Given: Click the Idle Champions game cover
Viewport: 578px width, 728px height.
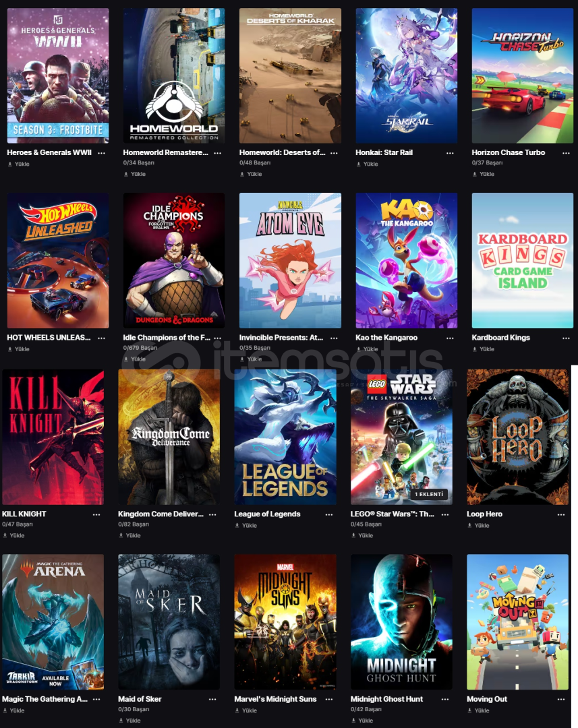Looking at the screenshot, I should pyautogui.click(x=174, y=260).
